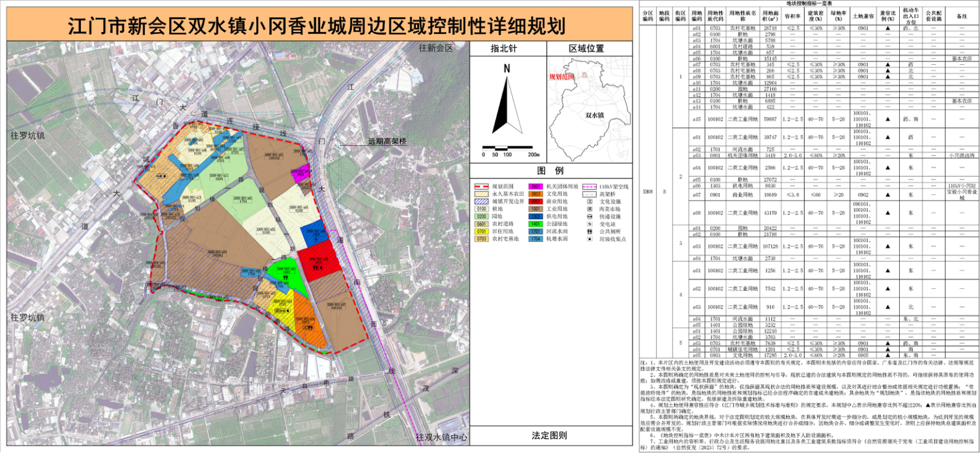Click the 区域位置 panel heading

pos(588,49)
